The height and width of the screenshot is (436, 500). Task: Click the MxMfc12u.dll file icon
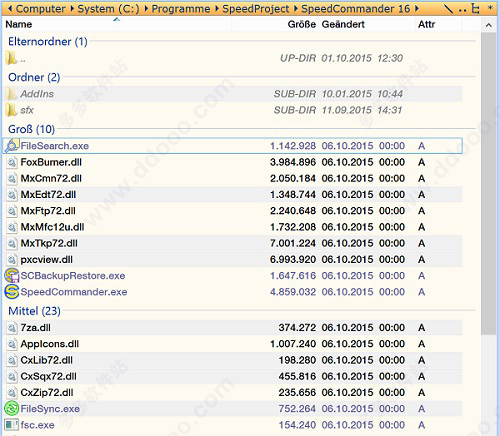12,227
